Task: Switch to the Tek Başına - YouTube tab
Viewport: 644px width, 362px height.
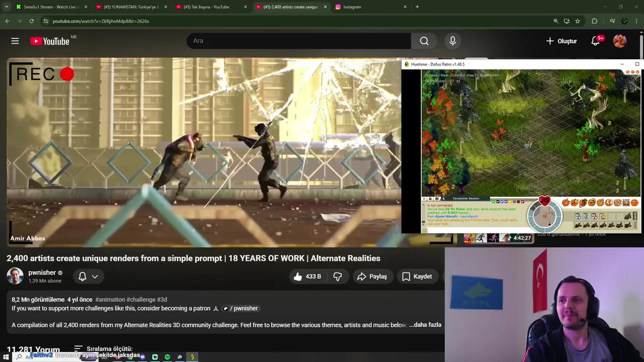Action: [211, 7]
